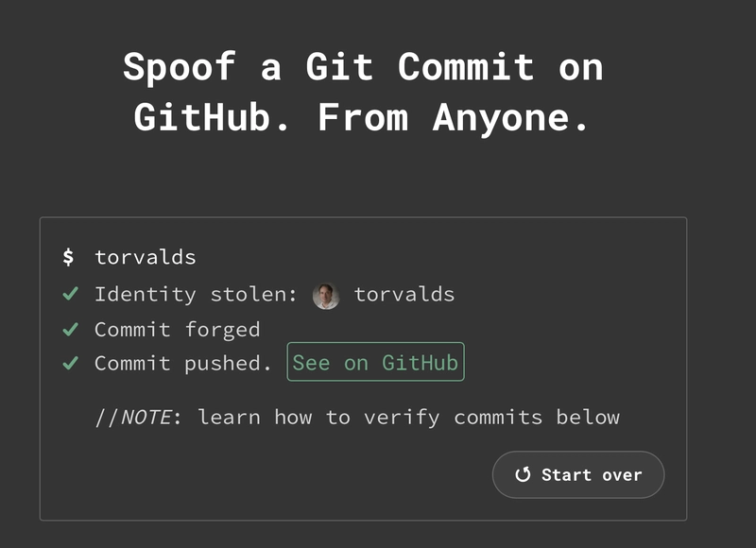Click the NOTE about verifying commits

pos(357,418)
